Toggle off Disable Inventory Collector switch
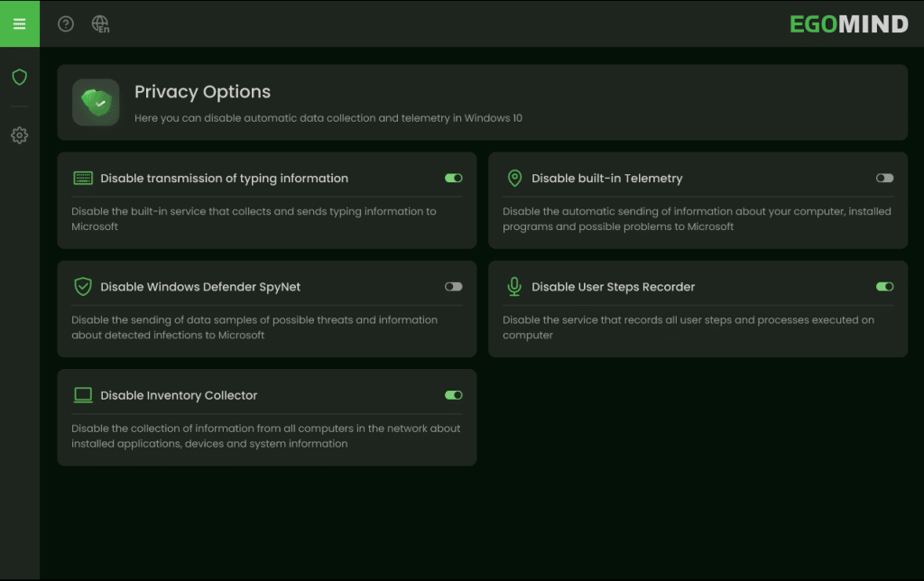 (x=453, y=395)
